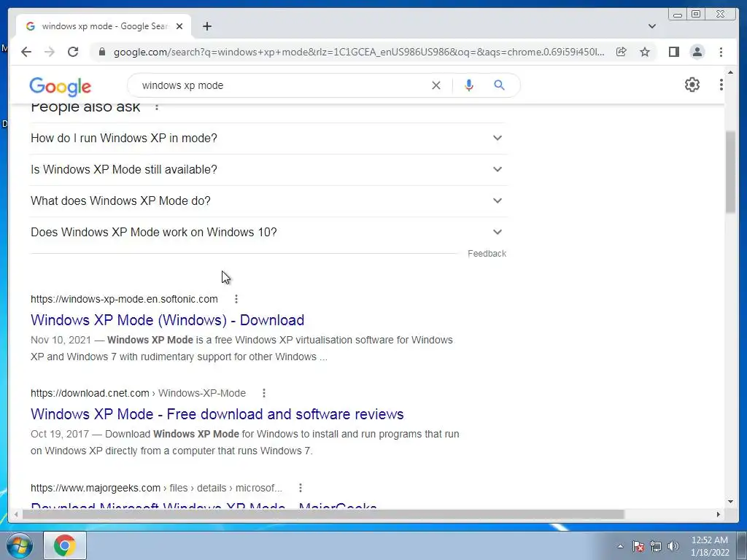Expand "Is Windows XP Mode still available?"

pos(268,169)
